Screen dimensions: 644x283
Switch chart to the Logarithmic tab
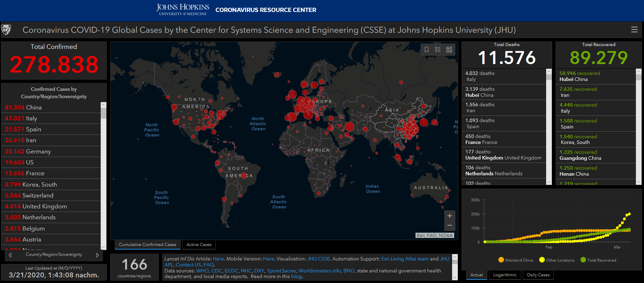[x=505, y=275]
